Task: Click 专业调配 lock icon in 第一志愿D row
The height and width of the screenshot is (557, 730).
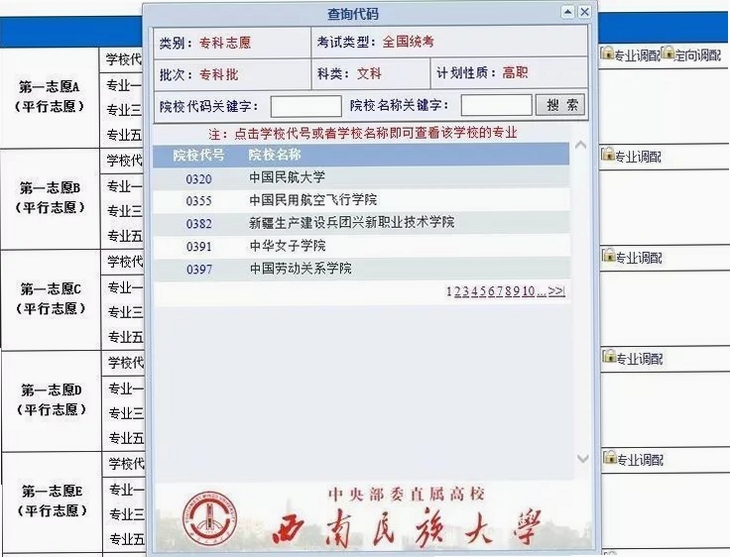Action: coord(609,356)
